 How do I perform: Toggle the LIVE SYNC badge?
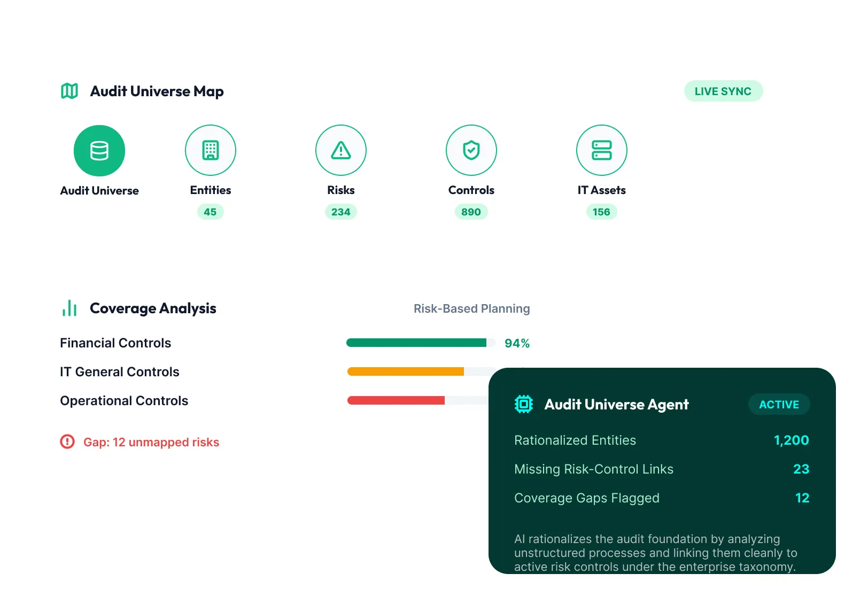(723, 91)
